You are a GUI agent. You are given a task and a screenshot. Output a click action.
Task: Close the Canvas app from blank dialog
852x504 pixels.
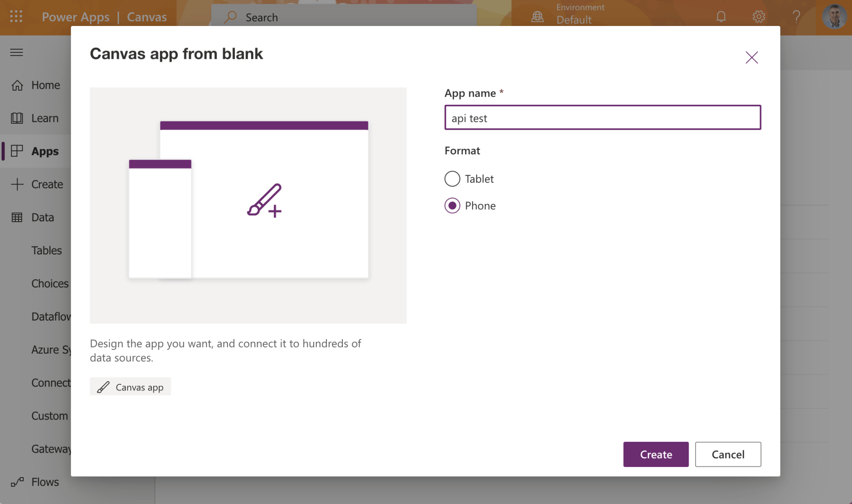coord(751,57)
